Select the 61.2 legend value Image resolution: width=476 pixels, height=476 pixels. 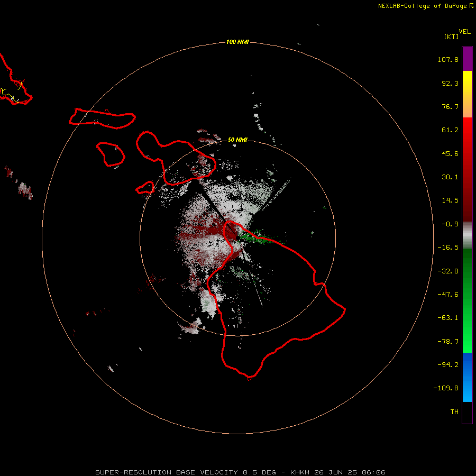tap(450, 130)
